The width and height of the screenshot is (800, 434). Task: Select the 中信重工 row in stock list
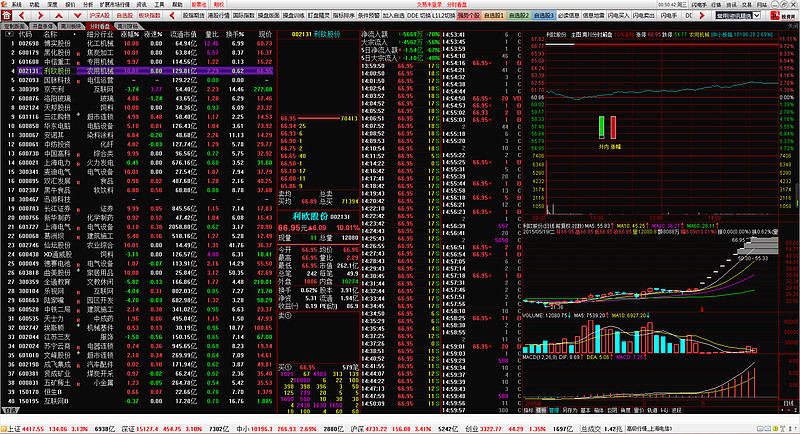138,62
